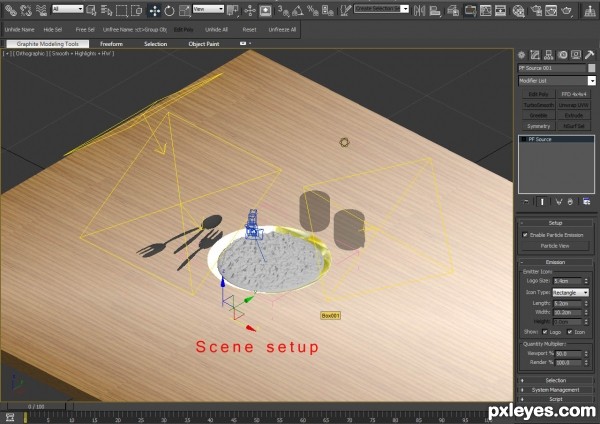Toggle the Spinner Snap icon
The height and width of the screenshot is (424, 600).
pyautogui.click(x=328, y=10)
